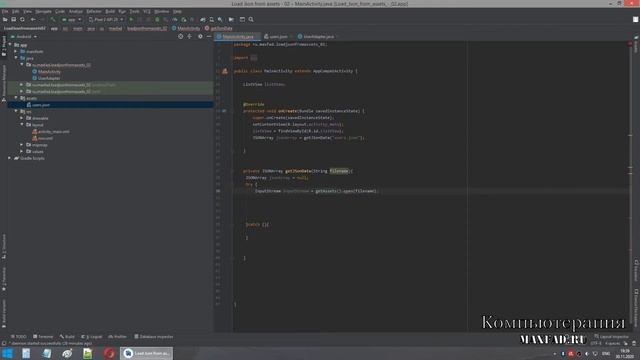Open the Navigate menu
The height and width of the screenshot is (360, 640).
(43, 11)
